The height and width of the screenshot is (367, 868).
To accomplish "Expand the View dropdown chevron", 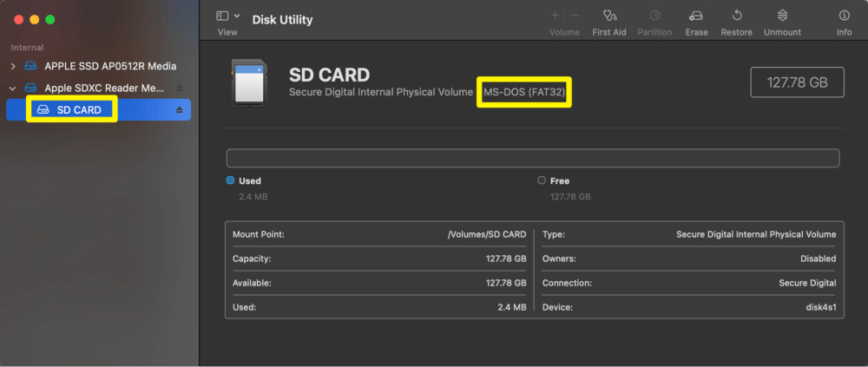I will (238, 16).
